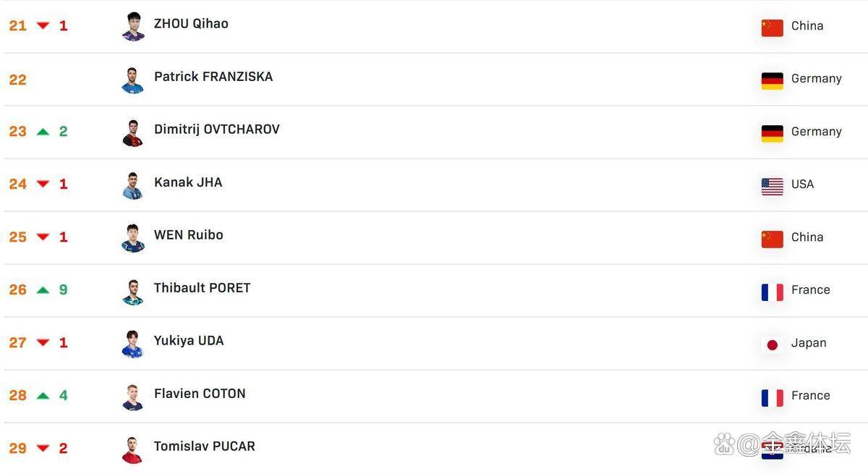Click the USA flag icon
The width and height of the screenshot is (868, 474).
click(x=772, y=185)
